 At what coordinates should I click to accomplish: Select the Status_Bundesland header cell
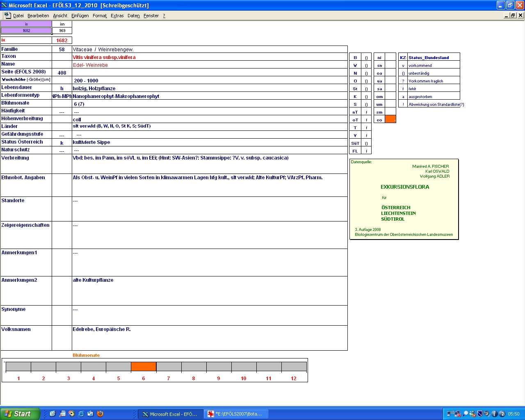coord(434,57)
